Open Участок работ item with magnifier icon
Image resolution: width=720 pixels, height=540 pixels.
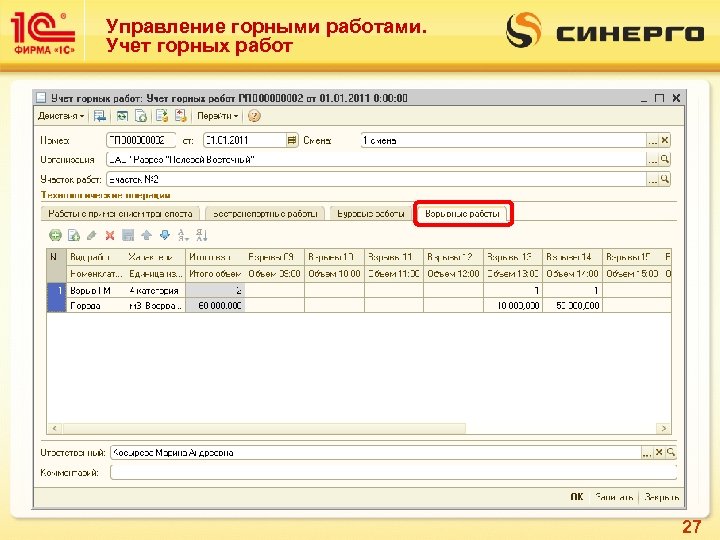point(664,179)
